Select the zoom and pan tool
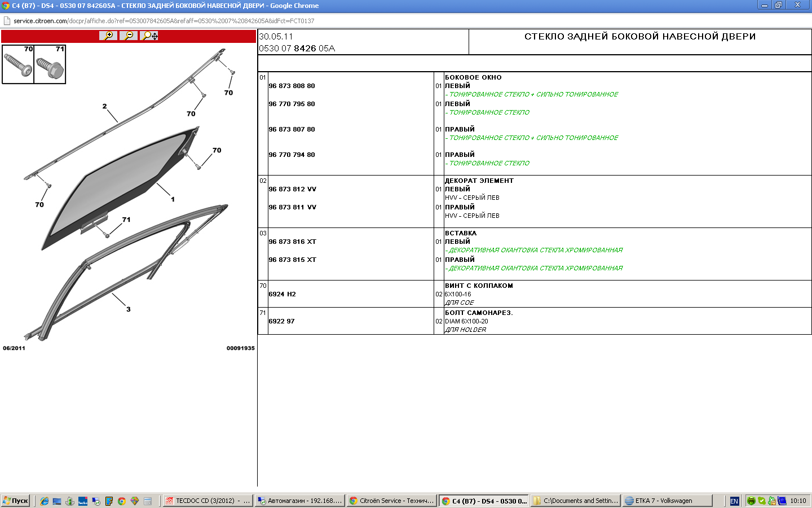The height and width of the screenshot is (508, 812). pos(149,36)
